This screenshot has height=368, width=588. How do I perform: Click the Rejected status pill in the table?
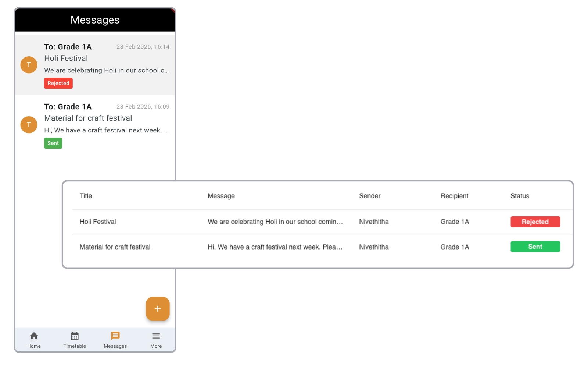(x=535, y=222)
